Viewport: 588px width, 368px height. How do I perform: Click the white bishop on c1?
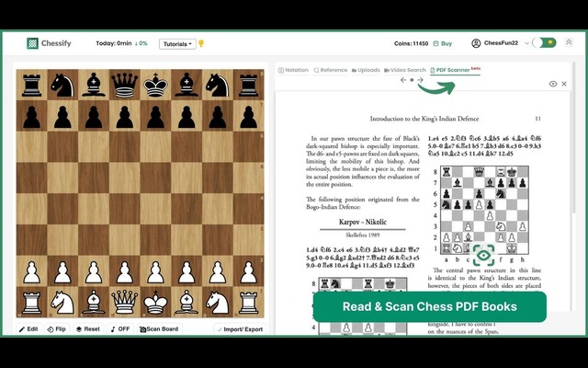coord(94,303)
